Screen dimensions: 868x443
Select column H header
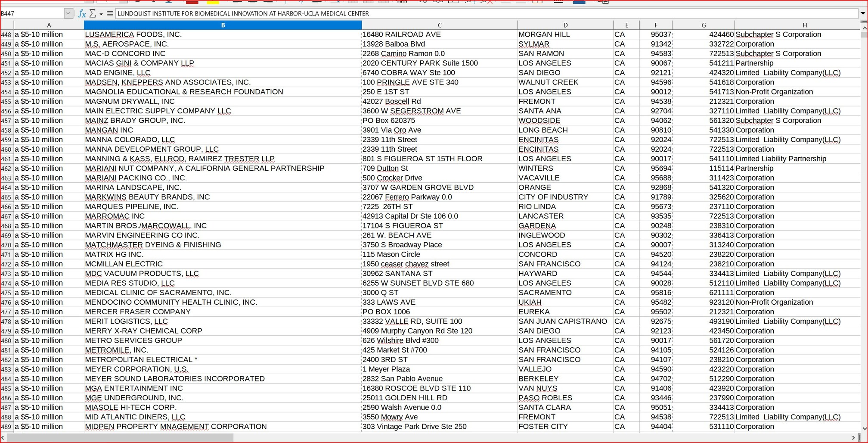[804, 25]
